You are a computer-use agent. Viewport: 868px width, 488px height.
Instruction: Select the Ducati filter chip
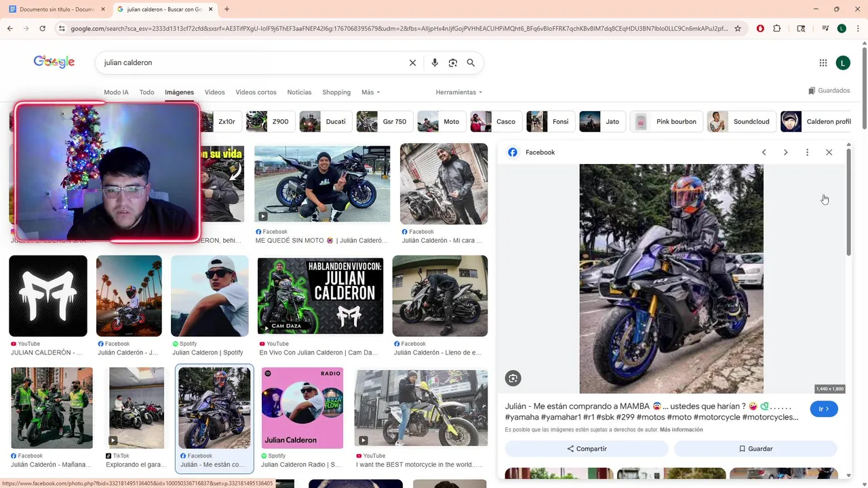[325, 121]
